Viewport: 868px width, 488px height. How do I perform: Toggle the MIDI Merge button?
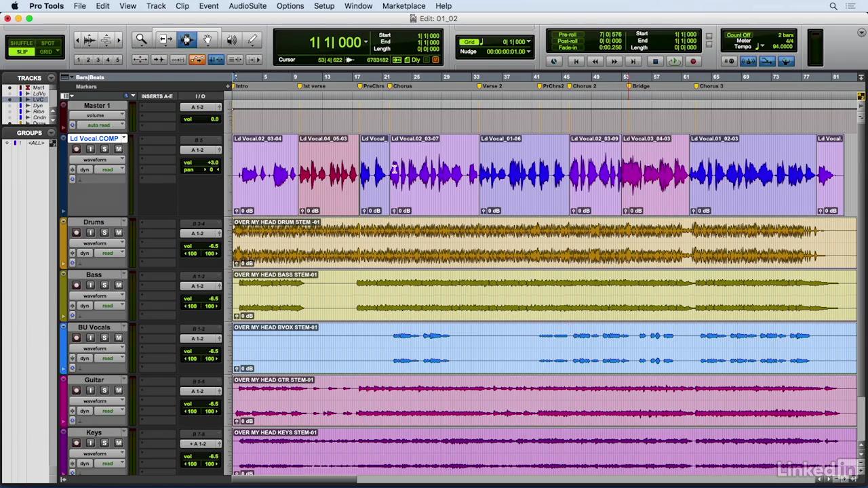click(x=767, y=61)
